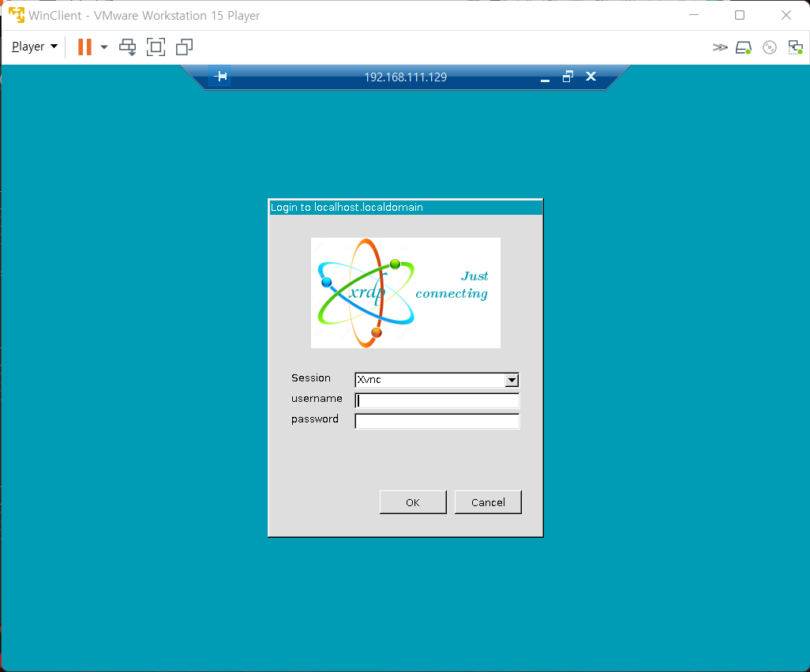Click the VMware Player window icon
Image resolution: width=810 pixels, height=672 pixels.
(x=17, y=15)
